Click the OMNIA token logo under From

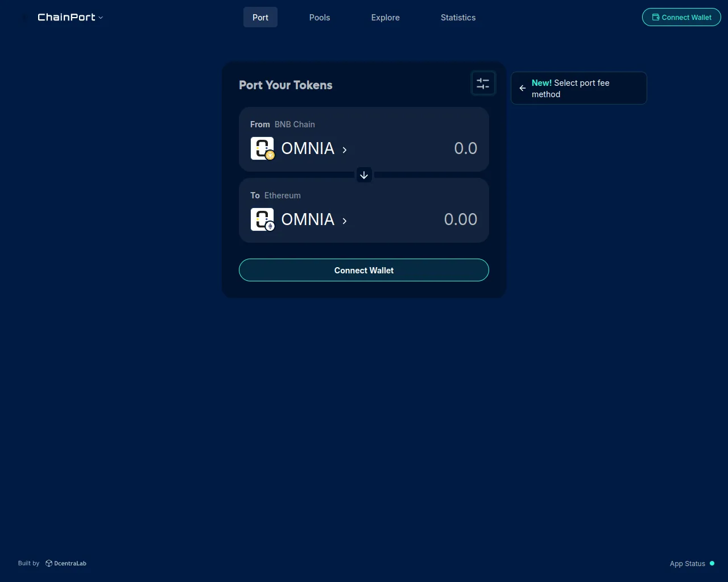262,148
